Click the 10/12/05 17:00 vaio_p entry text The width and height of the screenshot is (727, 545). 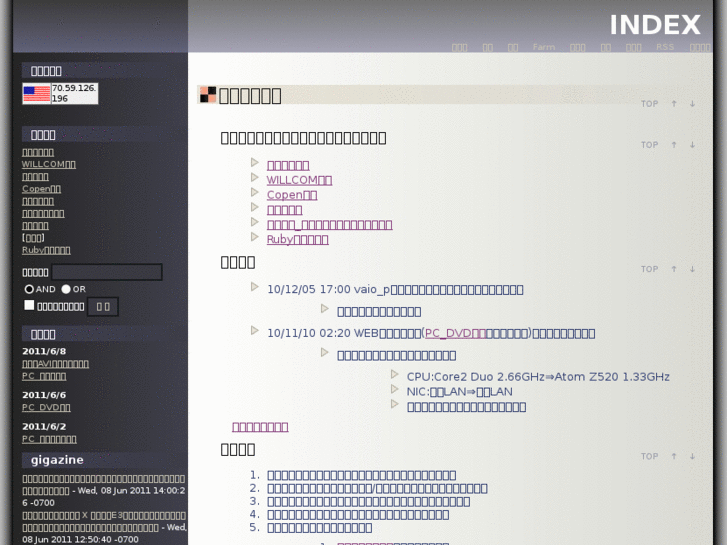[x=395, y=289]
